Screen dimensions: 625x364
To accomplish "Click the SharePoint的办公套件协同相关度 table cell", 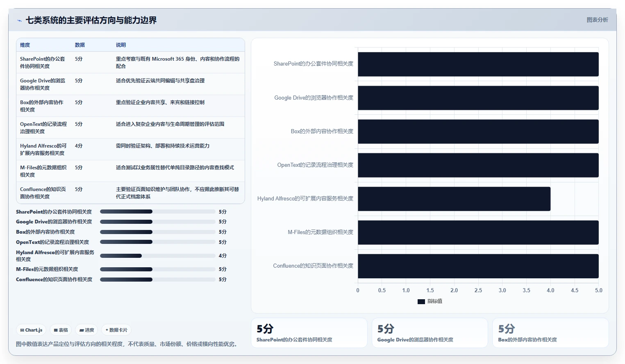I will pos(43,62).
